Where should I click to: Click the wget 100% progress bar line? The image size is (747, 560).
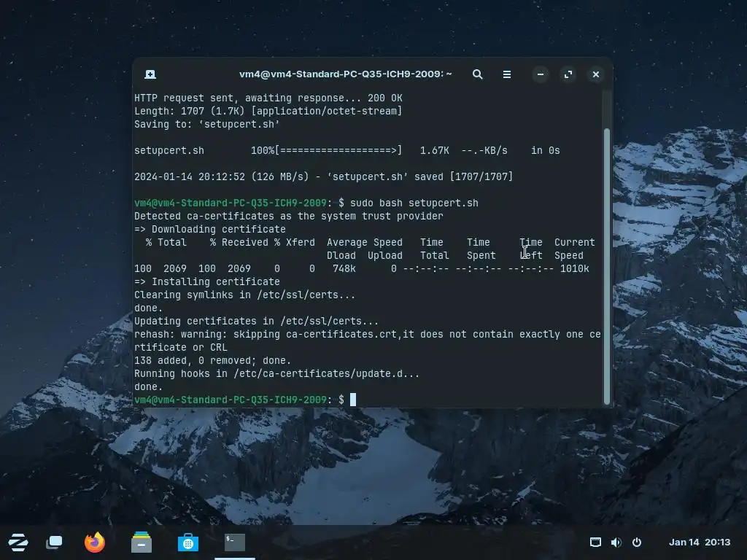point(347,150)
